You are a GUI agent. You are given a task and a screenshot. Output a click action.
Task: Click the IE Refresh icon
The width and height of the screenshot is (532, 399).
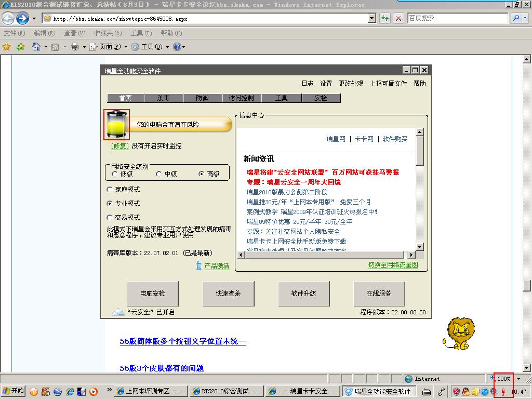385,18
